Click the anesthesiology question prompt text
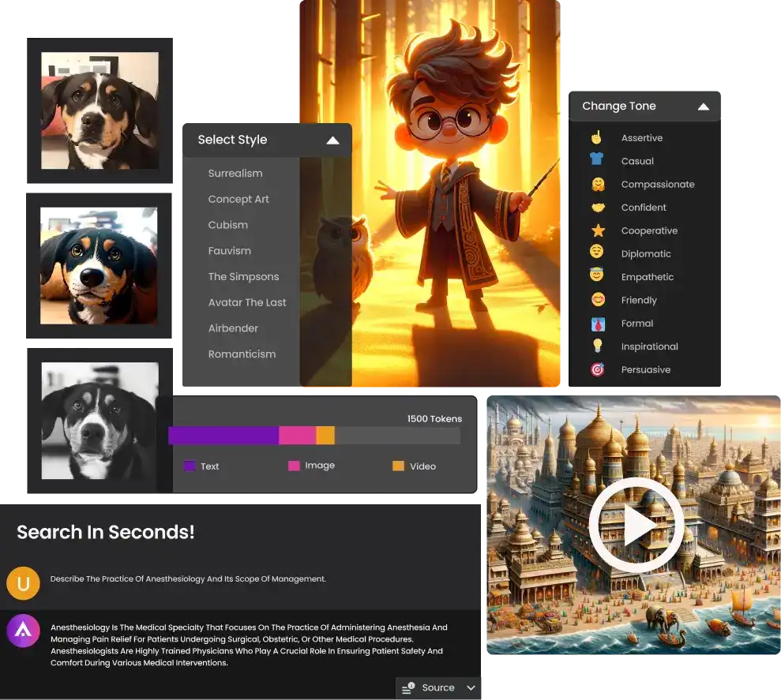The width and height of the screenshot is (781, 700). tap(188, 579)
